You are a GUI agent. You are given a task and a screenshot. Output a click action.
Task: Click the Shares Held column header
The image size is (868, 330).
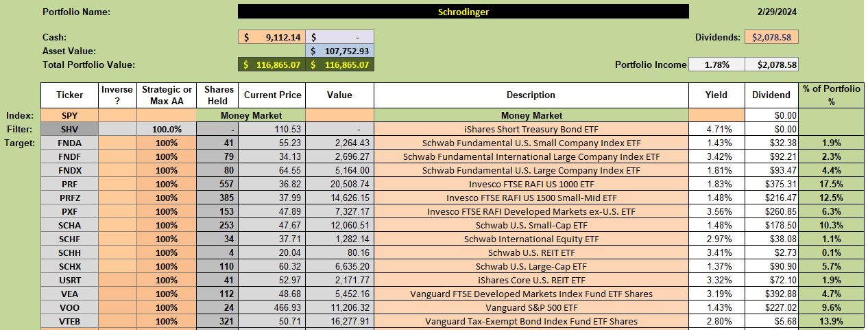click(218, 95)
